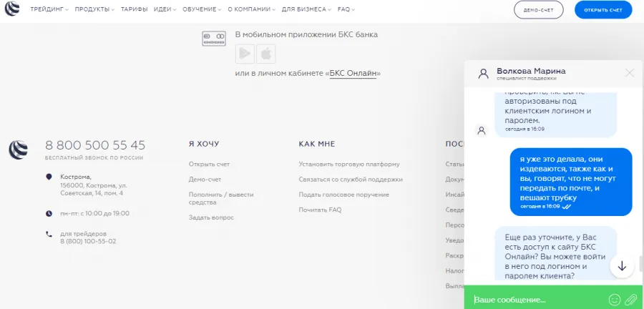Expand the Для бизнеса menu
This screenshot has height=309, width=644.
click(306, 9)
